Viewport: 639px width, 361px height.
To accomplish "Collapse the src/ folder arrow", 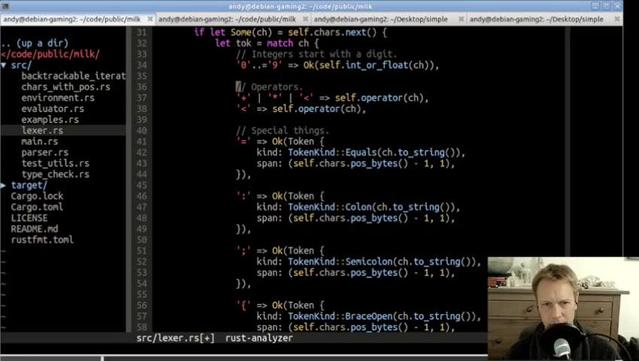I will pos(4,65).
